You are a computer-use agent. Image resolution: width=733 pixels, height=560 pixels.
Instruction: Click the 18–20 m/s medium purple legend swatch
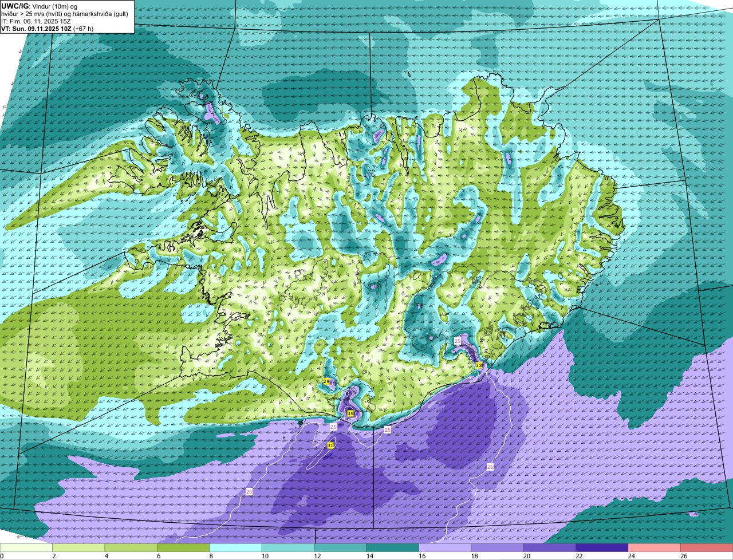pyautogui.click(x=498, y=547)
